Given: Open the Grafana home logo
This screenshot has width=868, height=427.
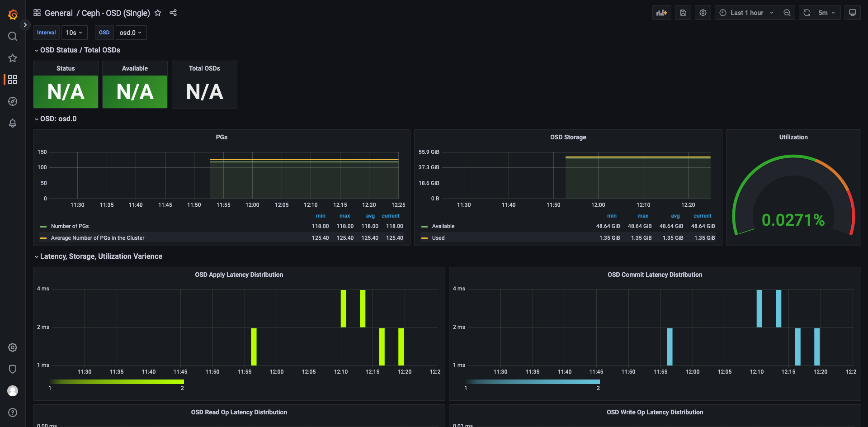Looking at the screenshot, I should (x=13, y=14).
